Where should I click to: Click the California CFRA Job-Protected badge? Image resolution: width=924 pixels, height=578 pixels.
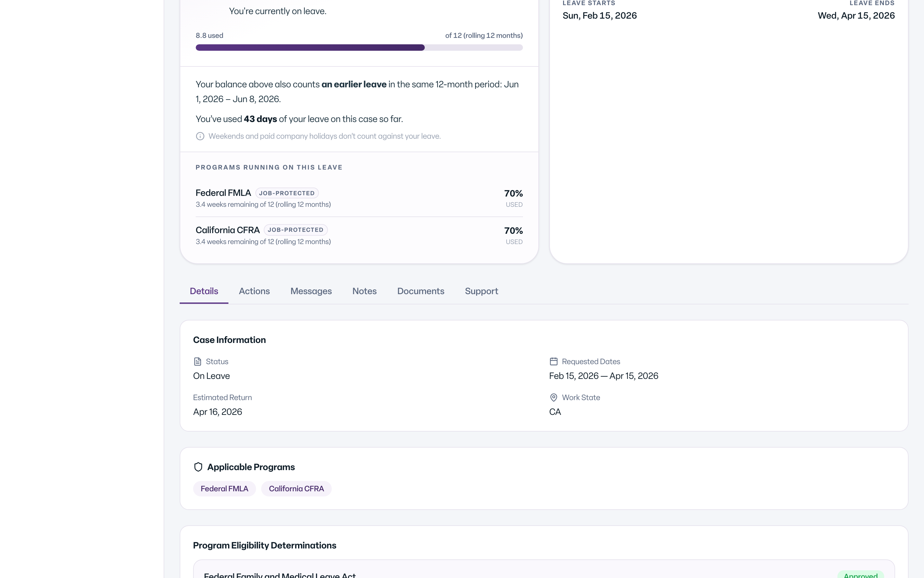pos(295,230)
